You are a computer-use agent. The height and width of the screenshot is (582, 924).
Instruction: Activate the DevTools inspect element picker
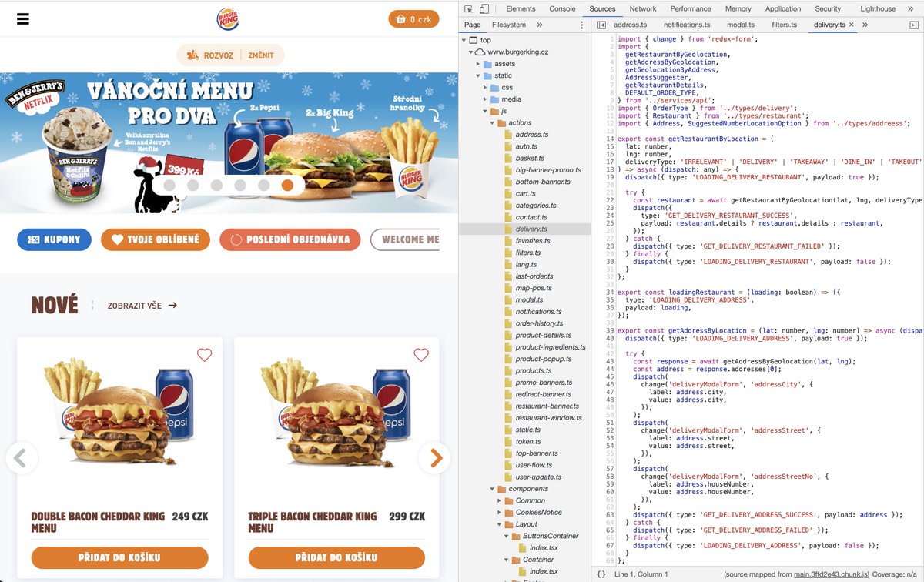click(468, 8)
